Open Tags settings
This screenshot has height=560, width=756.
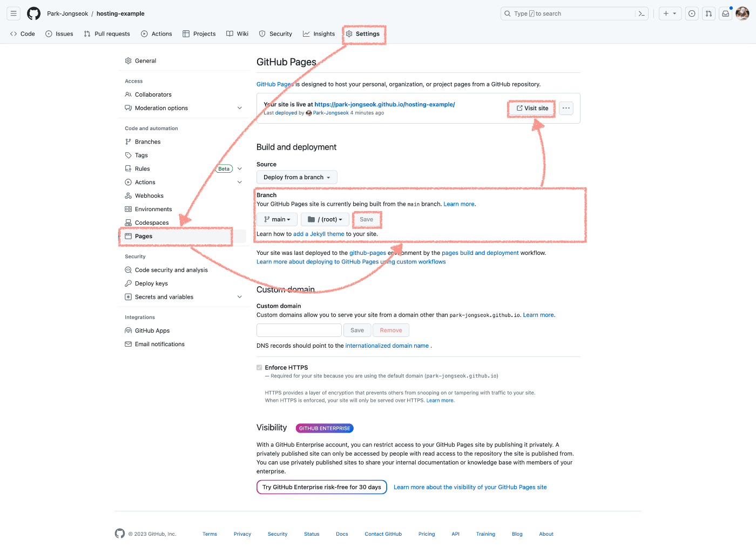coord(183,156)
